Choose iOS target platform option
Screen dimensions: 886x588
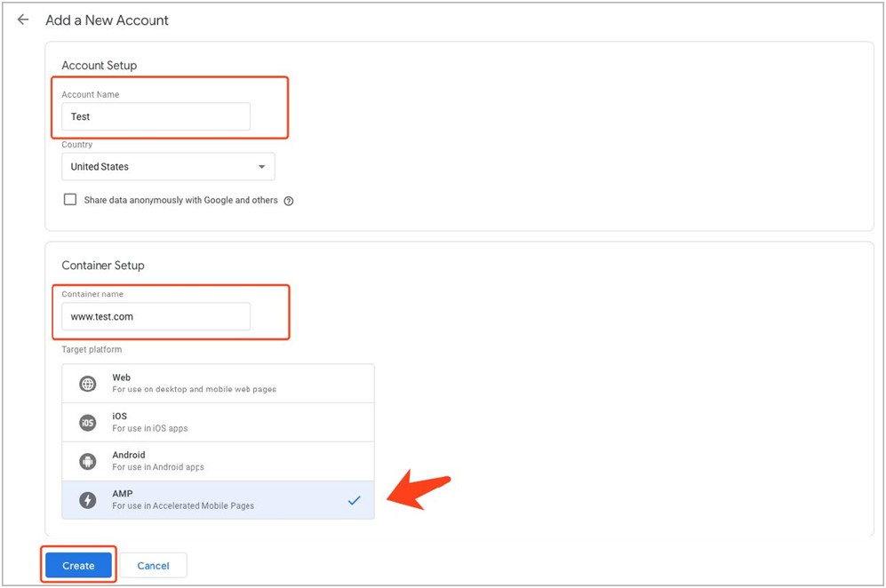tap(218, 423)
